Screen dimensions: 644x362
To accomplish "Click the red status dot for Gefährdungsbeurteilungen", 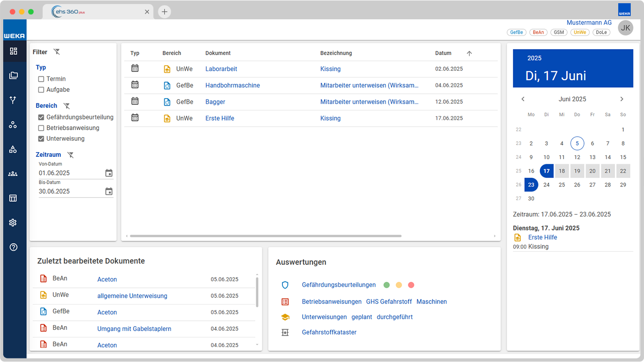I will click(411, 285).
